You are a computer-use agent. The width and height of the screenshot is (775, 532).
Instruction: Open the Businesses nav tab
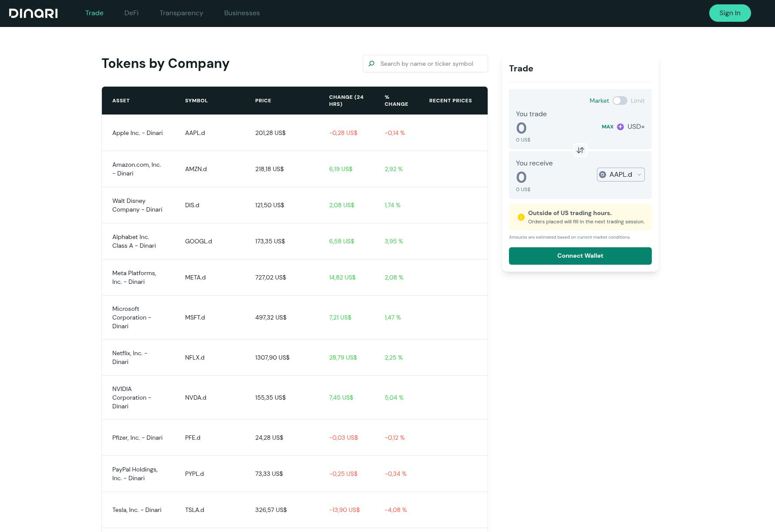tap(242, 13)
